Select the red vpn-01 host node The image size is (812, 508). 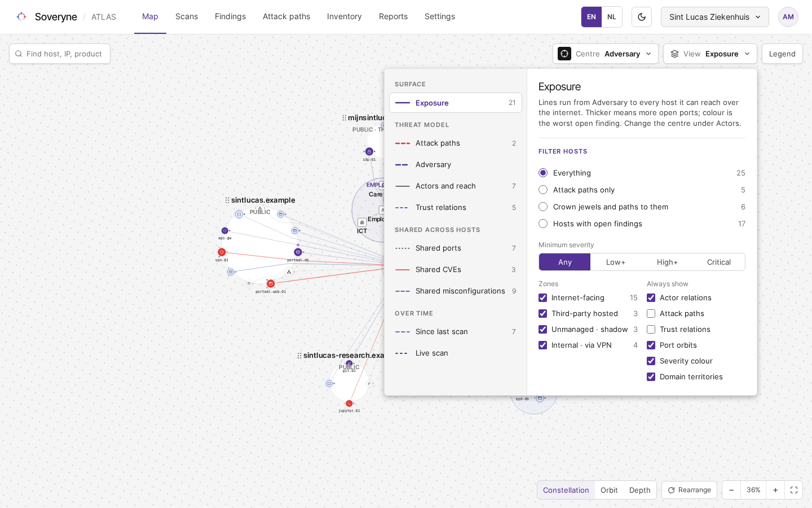(222, 252)
